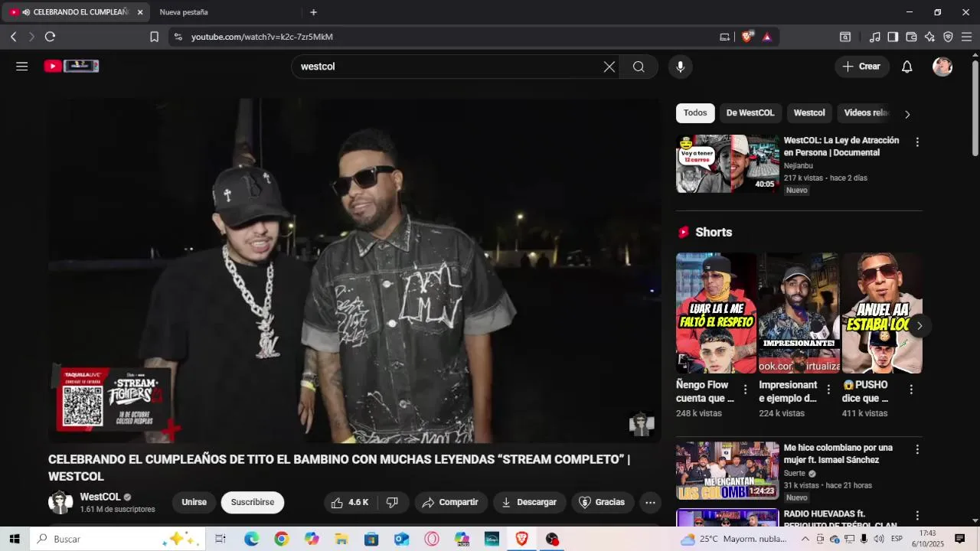This screenshot has width=980, height=551.
Task: Open Chrome from taskbar
Action: coord(281,539)
